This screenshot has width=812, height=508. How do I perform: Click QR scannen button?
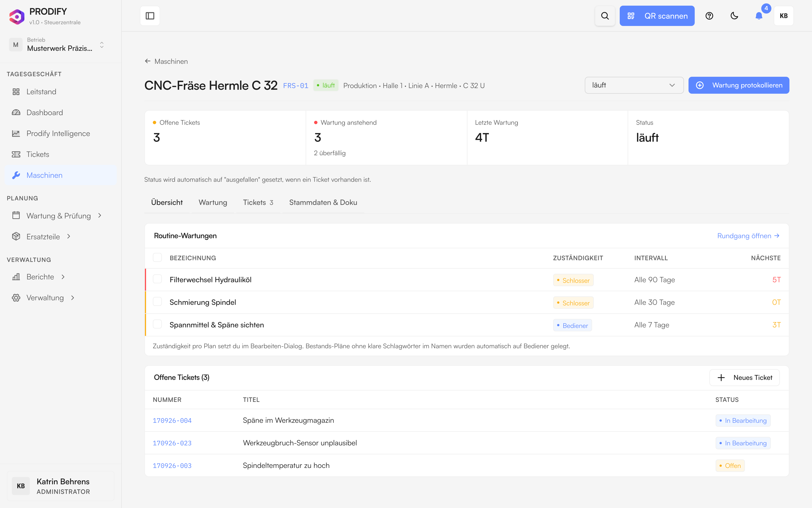click(x=657, y=16)
